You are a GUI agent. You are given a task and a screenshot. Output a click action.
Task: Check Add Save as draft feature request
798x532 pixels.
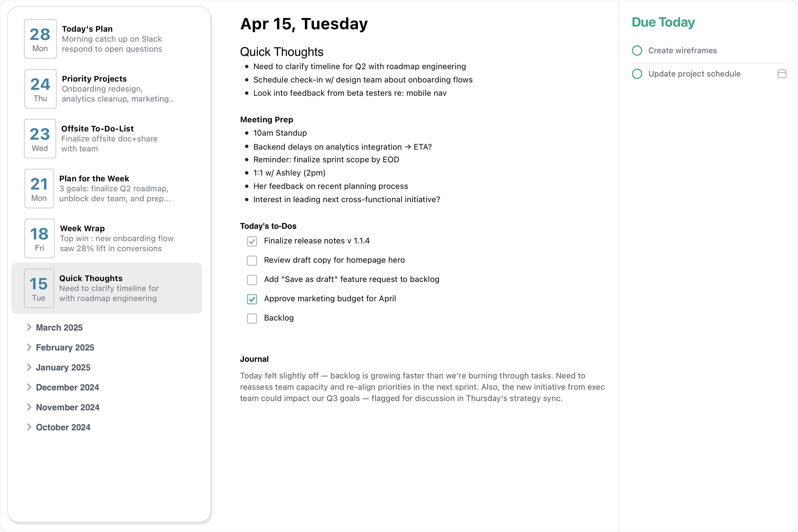click(252, 280)
